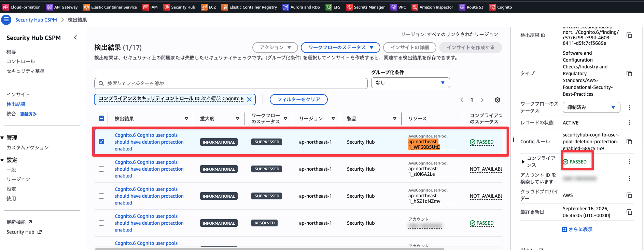Toggle the hamburger navigation menu
This screenshot has height=250, width=644.
coord(6,20)
